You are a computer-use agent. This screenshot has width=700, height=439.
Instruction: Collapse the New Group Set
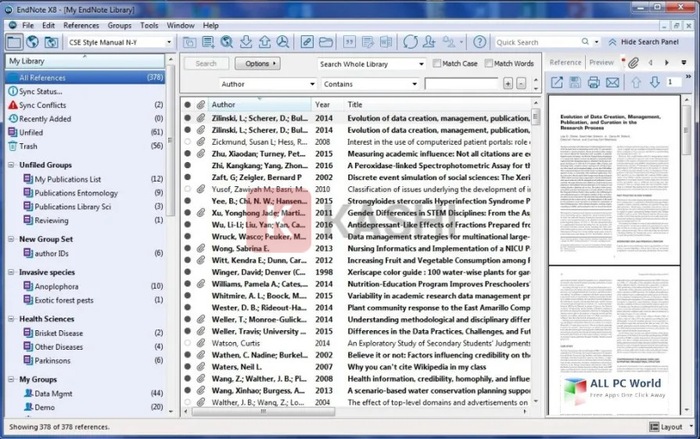11,239
